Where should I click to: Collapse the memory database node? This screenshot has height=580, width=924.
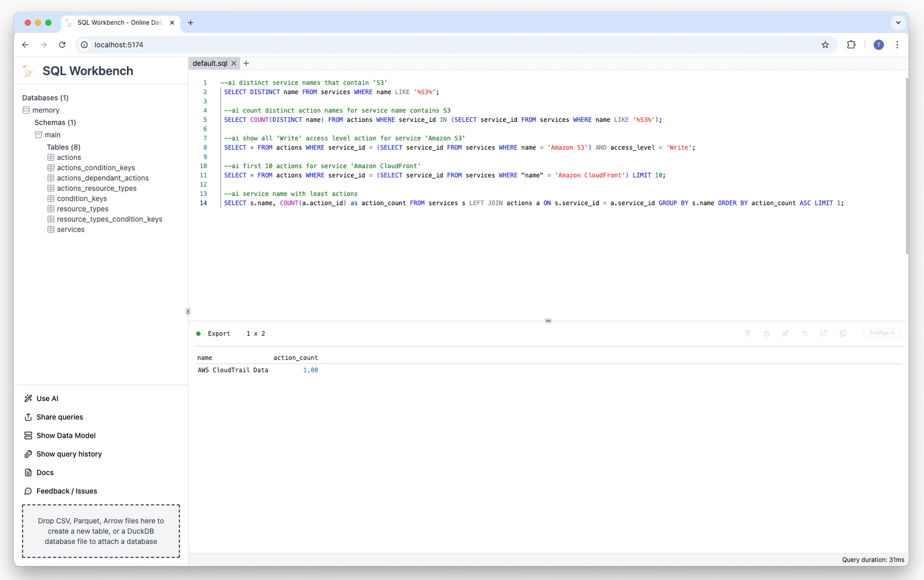pos(46,110)
